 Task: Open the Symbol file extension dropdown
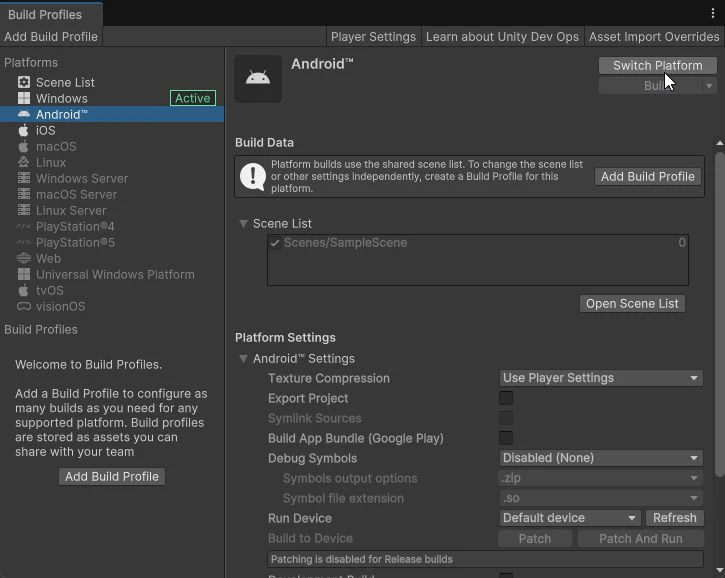coord(601,498)
